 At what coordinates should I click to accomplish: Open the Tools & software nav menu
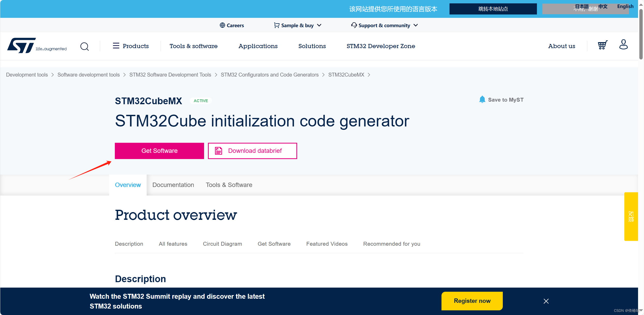(x=193, y=46)
